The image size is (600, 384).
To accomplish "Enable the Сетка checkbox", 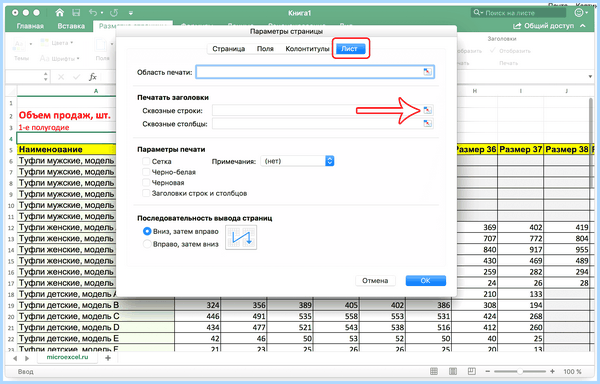I will [x=146, y=161].
